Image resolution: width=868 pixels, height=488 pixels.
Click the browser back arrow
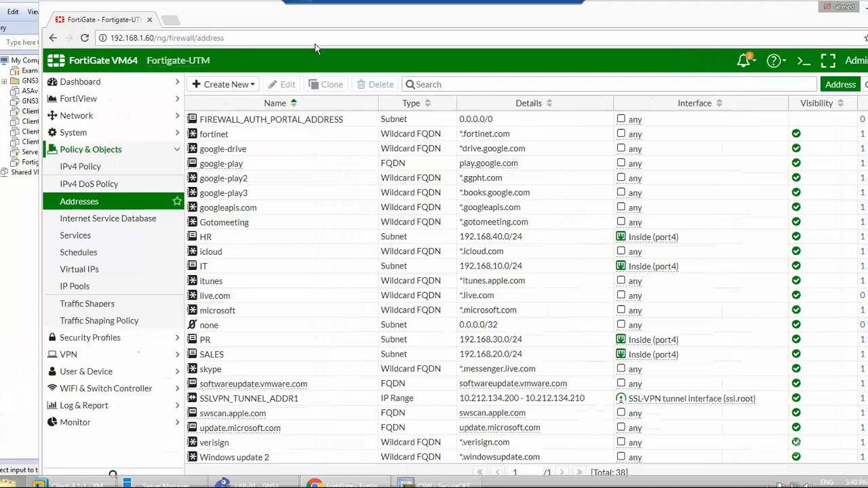(x=53, y=38)
